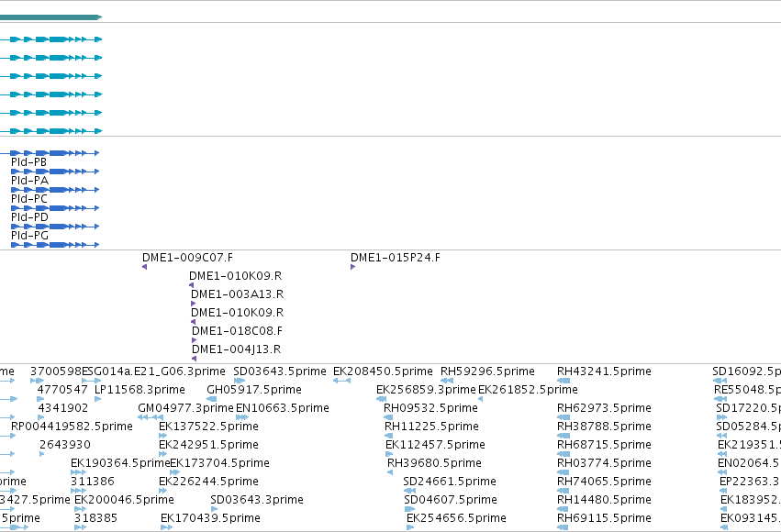
Task: Click the ESG014a.E21_G06.3prime label
Action: [x=154, y=371]
